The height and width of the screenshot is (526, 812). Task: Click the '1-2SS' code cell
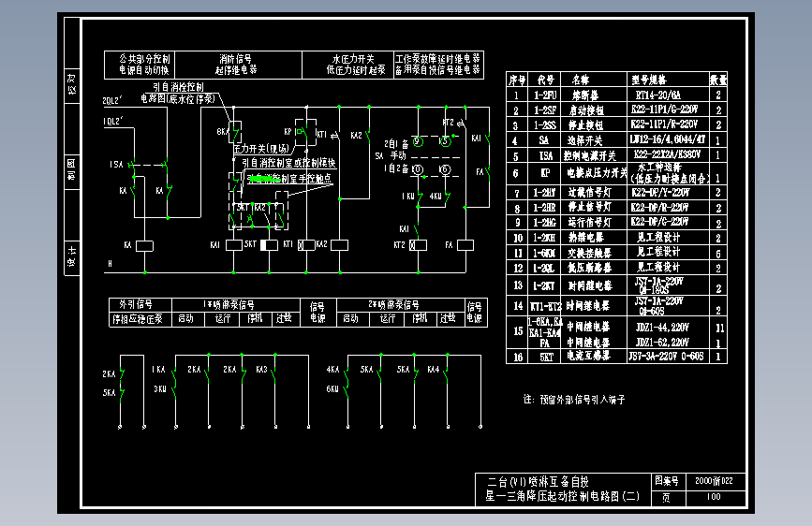[x=545, y=125]
